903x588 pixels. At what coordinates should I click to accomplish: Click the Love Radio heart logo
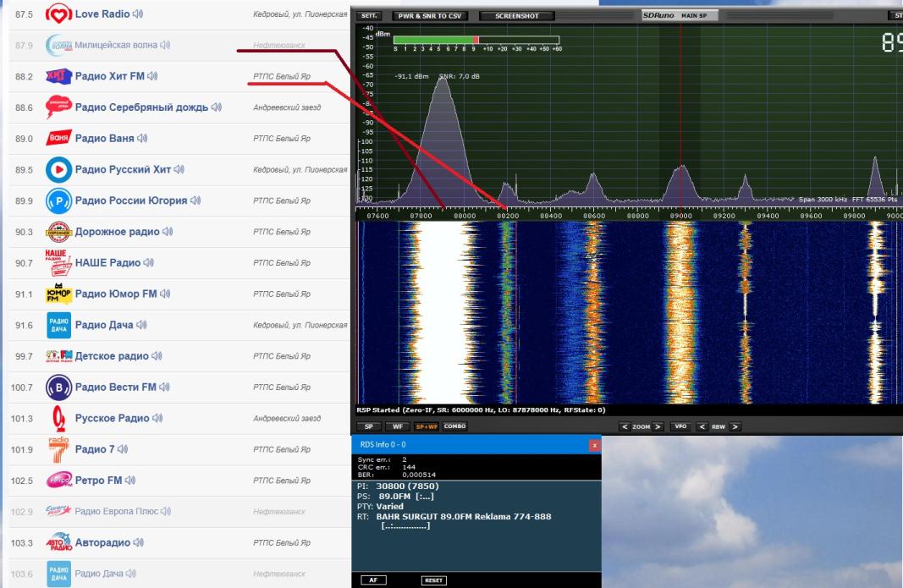(x=58, y=14)
